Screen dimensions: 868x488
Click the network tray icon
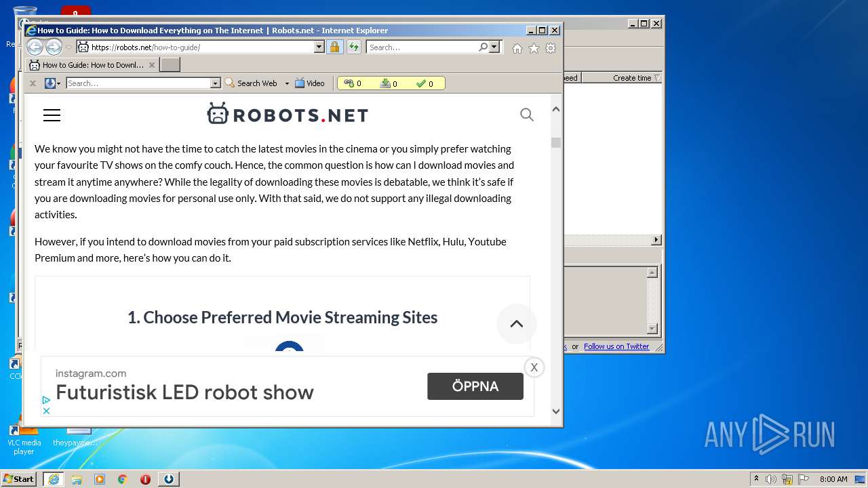pyautogui.click(x=787, y=479)
